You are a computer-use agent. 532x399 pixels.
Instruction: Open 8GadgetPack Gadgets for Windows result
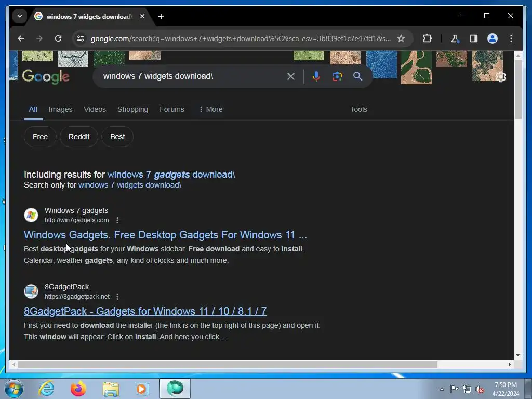click(x=145, y=311)
